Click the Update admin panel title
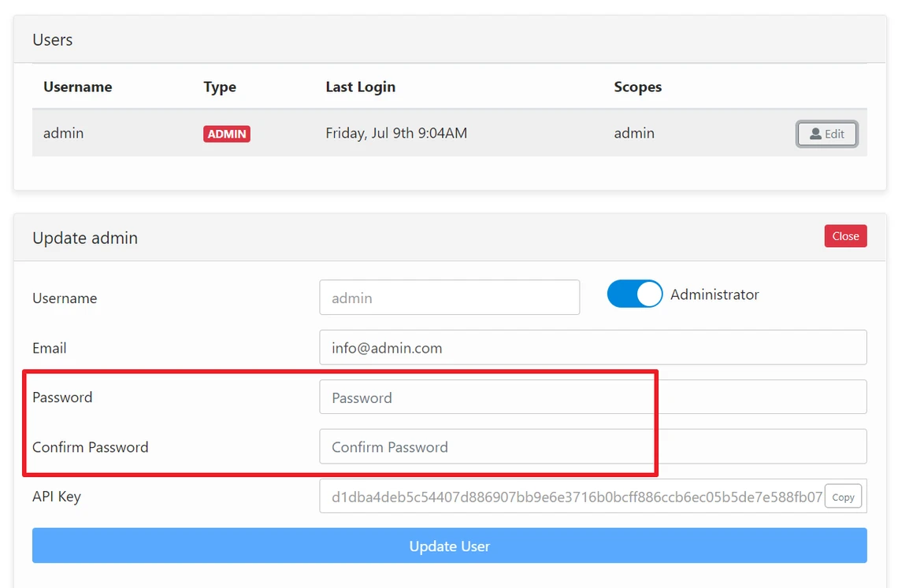The image size is (898, 588). [85, 239]
